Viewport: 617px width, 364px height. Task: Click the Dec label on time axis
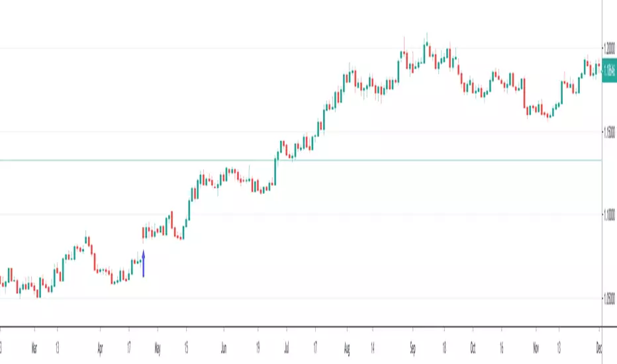pos(599,345)
